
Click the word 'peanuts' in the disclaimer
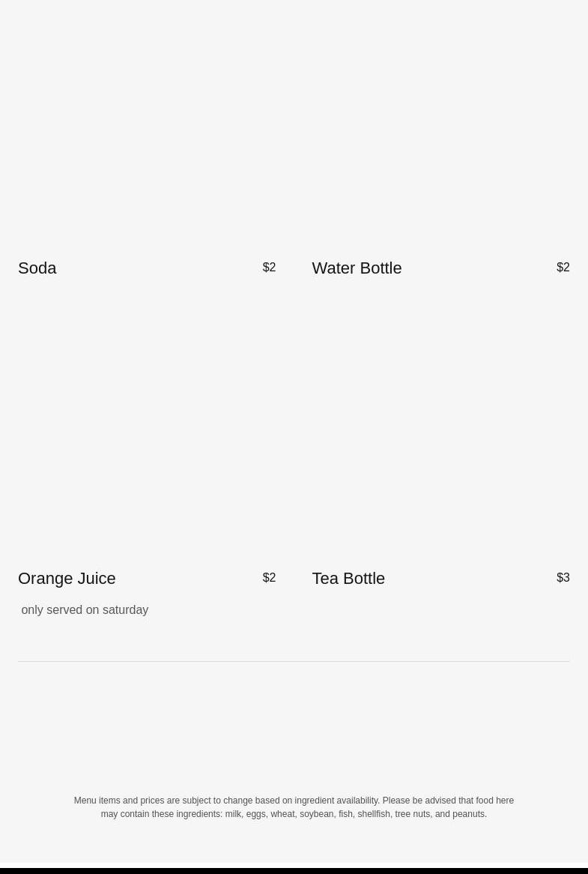point(469,814)
